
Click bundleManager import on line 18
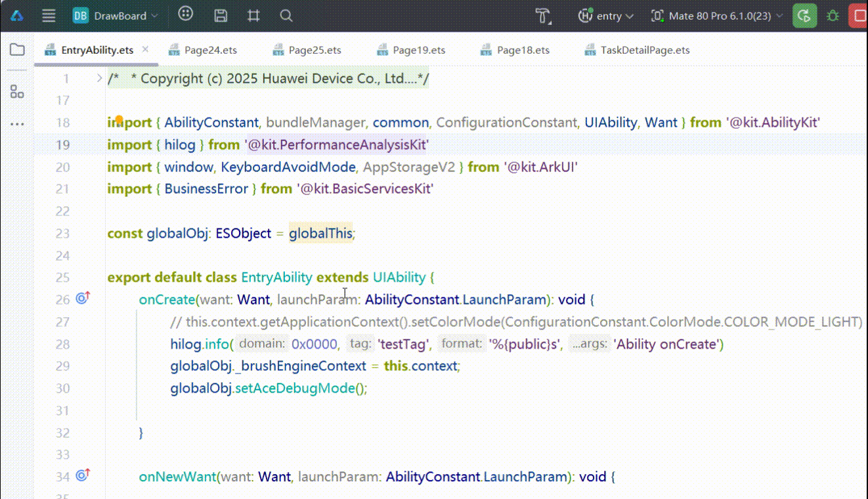315,122
